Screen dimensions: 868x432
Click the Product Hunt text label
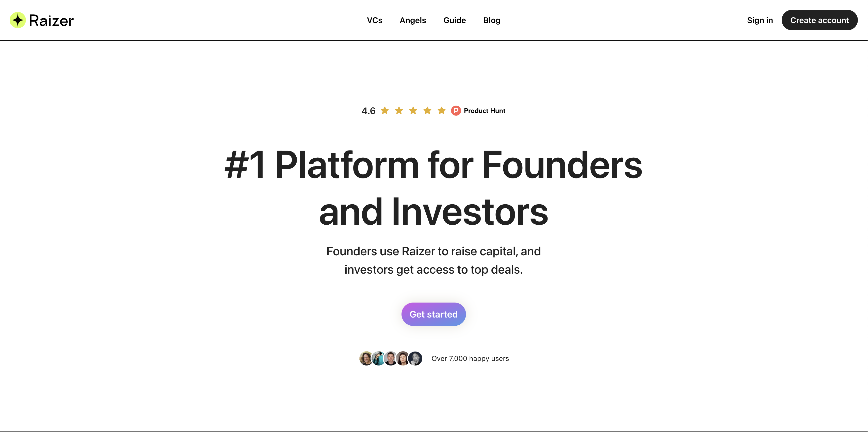coord(485,111)
